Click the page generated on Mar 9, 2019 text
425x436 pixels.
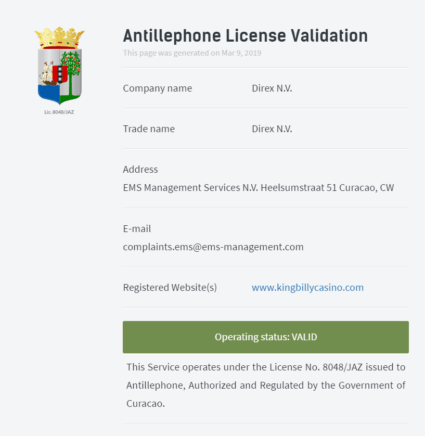click(x=192, y=53)
